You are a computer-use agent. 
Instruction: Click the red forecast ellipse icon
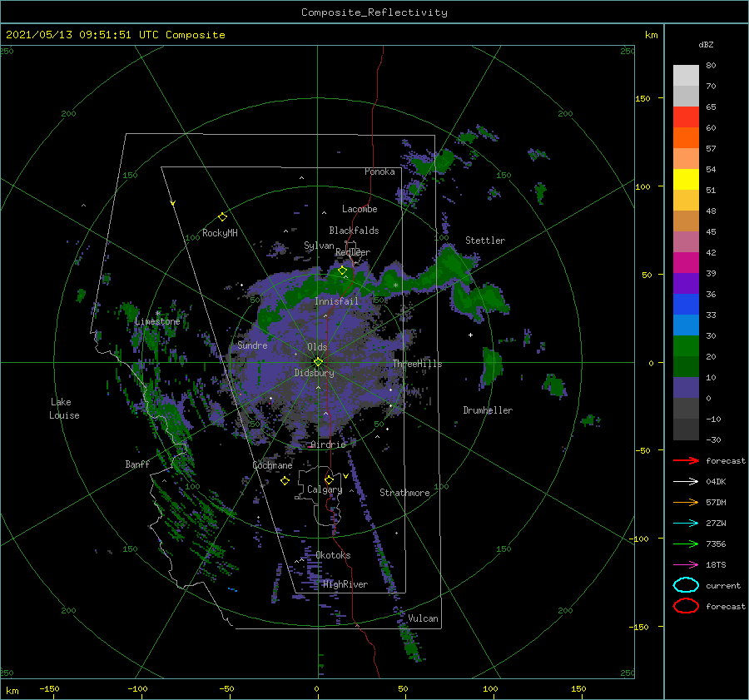[x=686, y=606]
